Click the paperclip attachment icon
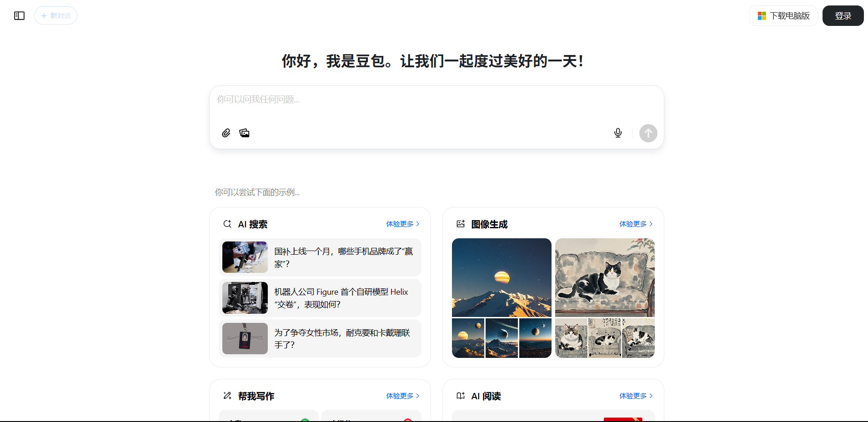Screen dimensions: 868x422 [x=226, y=133]
